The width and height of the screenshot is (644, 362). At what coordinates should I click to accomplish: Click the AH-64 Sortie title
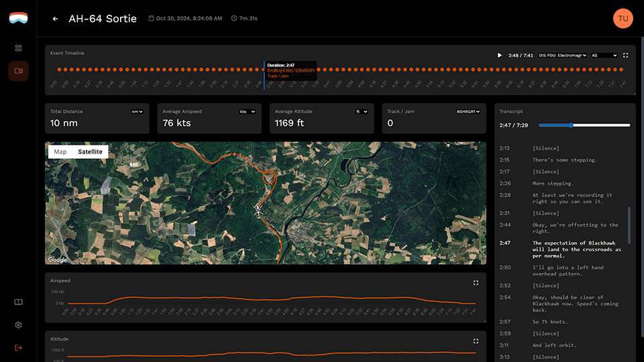click(103, 19)
